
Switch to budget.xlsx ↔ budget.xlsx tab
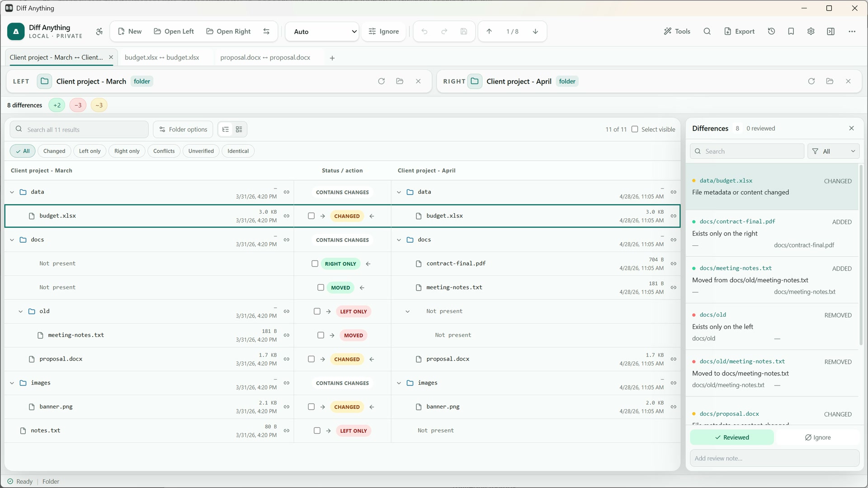tap(162, 57)
